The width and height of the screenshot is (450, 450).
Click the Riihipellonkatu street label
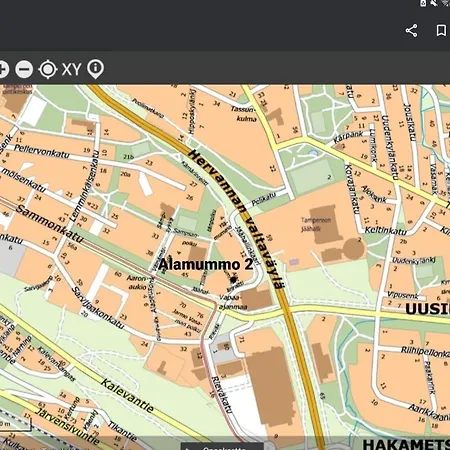point(425,351)
